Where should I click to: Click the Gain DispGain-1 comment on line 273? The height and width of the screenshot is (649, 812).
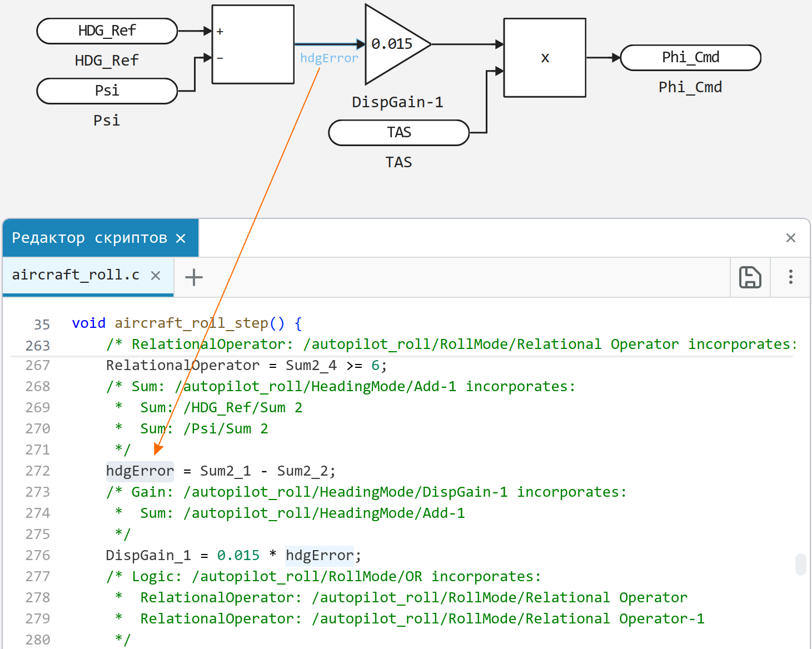[366, 492]
